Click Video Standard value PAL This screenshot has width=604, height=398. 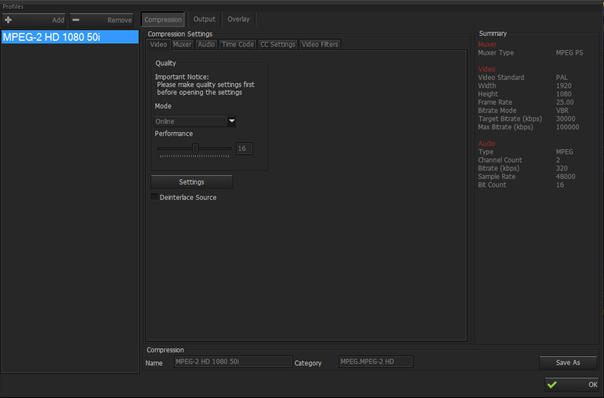coord(562,77)
